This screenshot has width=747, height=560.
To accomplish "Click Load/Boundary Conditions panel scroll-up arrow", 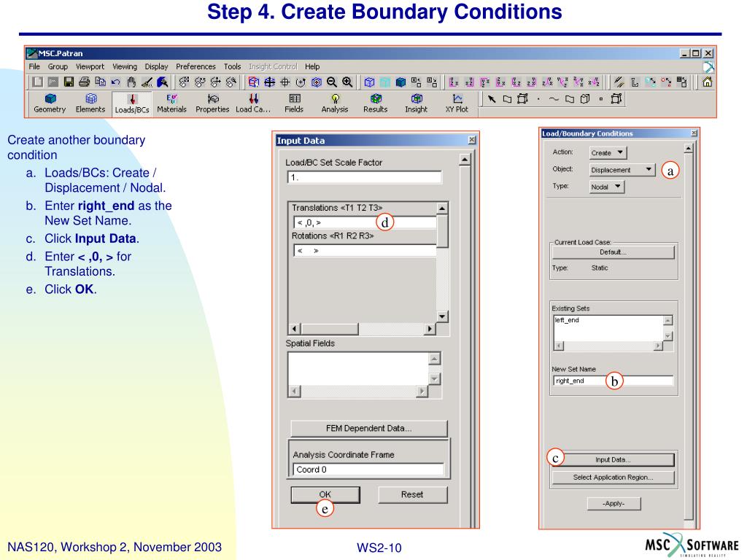I will point(688,149).
